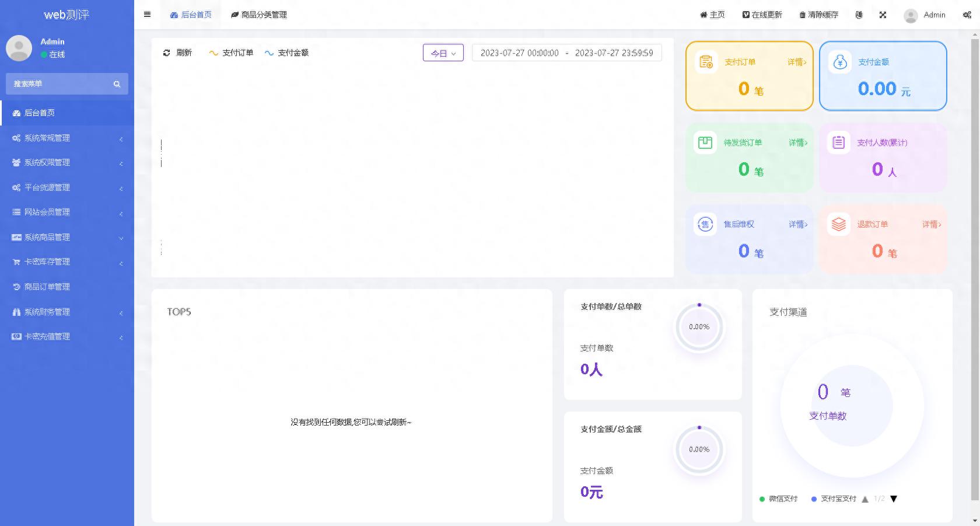Viewport: 980px width, 526px height.
Task: Open 详情 on the 售后维权 card
Action: click(x=798, y=224)
